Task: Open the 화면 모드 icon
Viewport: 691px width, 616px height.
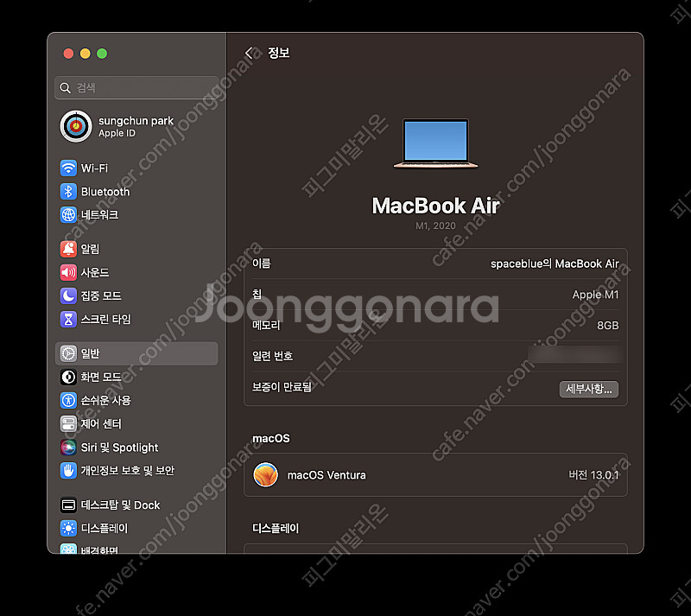Action: point(68,377)
